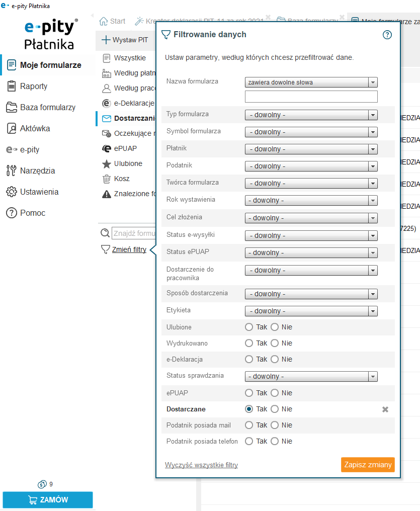
Task: Click the coins credit icon
Action: tap(42, 485)
